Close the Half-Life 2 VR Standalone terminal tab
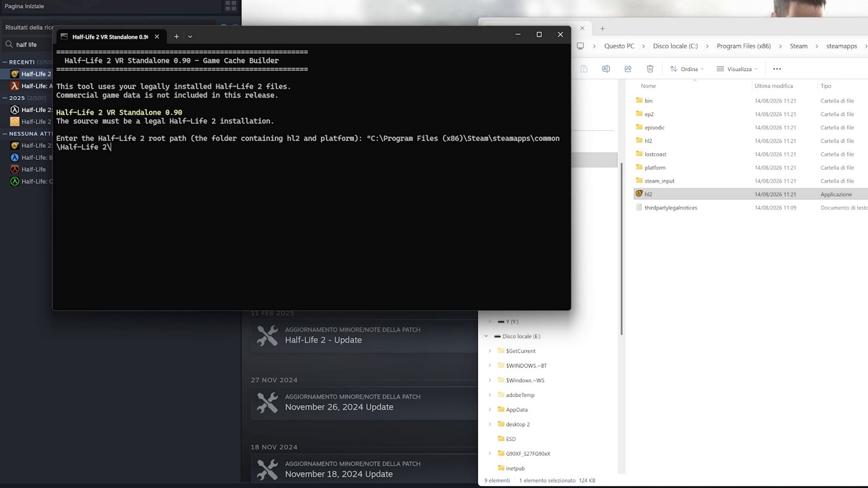868x488 pixels. (x=157, y=37)
